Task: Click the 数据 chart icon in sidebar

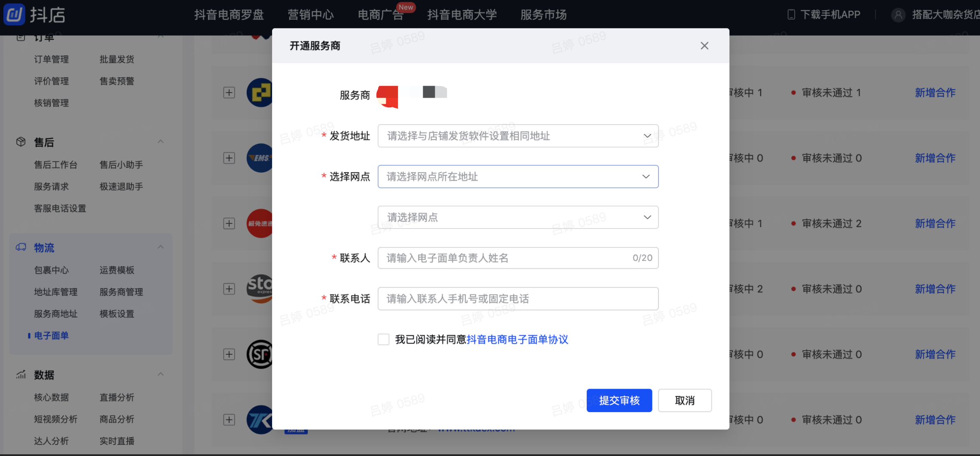Action: point(21,374)
